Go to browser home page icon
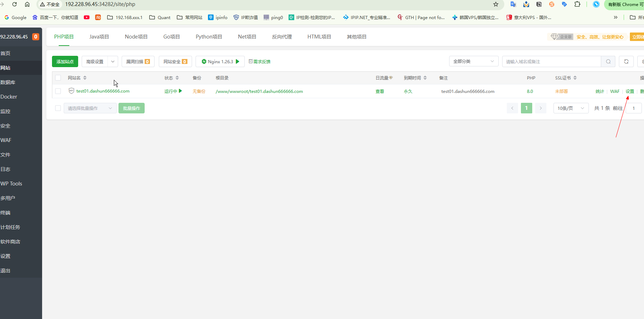The height and width of the screenshot is (319, 644). 27,4
